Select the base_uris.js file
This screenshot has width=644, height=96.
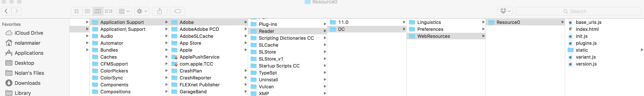[x=588, y=22]
